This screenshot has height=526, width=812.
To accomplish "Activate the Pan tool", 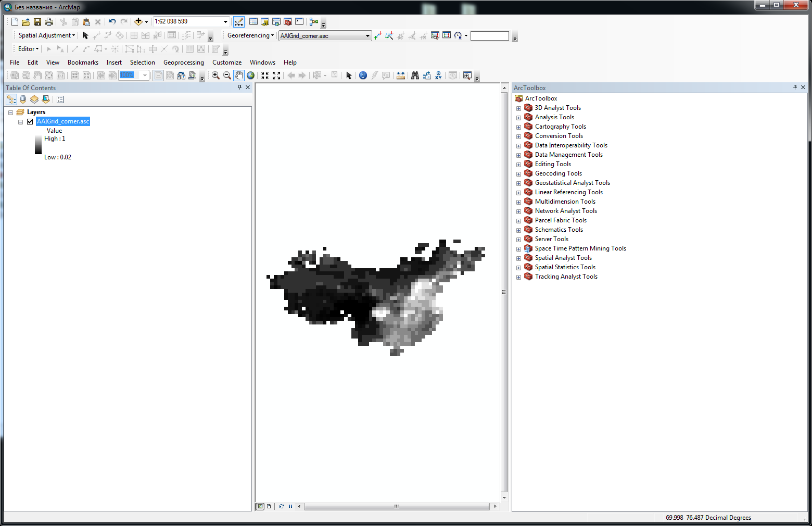I will (238, 76).
